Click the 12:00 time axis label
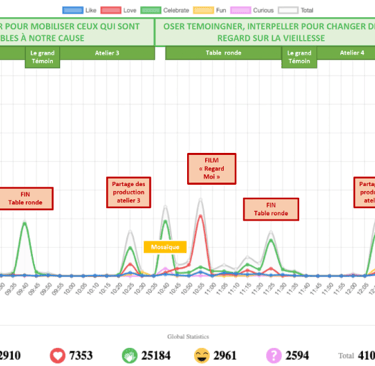Screen dimensions: 375x366 click(x=351, y=289)
